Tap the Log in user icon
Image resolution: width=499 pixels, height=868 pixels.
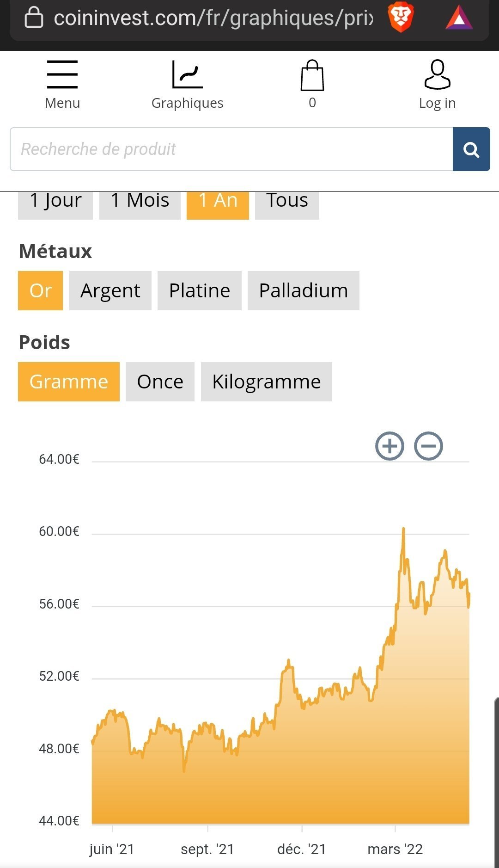tap(437, 83)
